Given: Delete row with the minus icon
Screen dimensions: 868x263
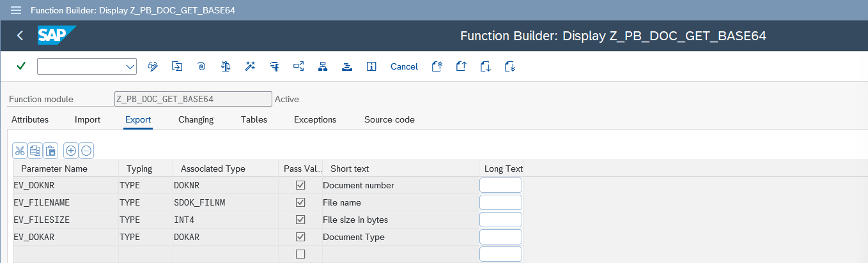Looking at the screenshot, I should click(x=86, y=151).
